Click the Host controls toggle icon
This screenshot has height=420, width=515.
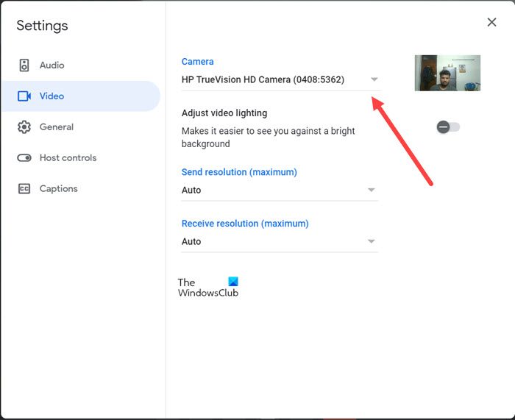(x=24, y=158)
